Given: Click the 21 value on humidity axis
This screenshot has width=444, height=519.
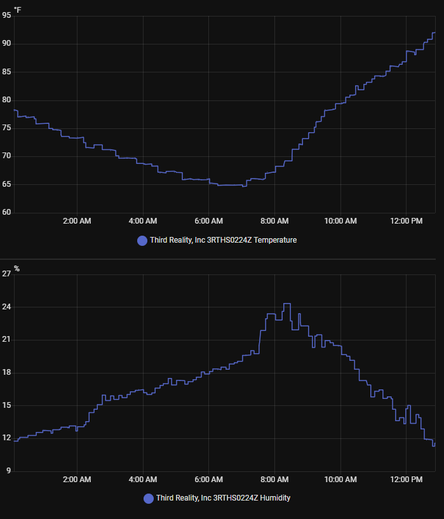Looking at the screenshot, I should (6, 339).
